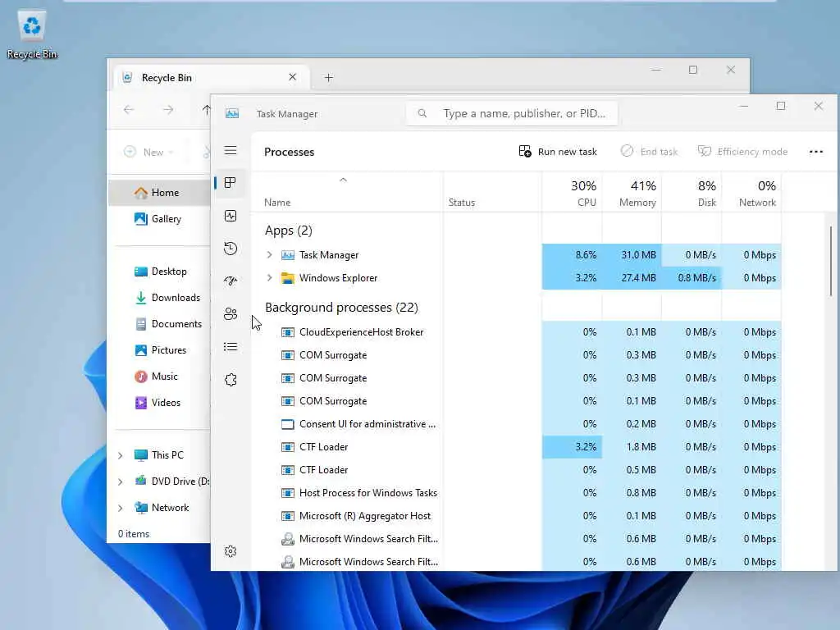The width and height of the screenshot is (840, 630).
Task: Click the process list vertical scrollbar
Action: pos(830,261)
